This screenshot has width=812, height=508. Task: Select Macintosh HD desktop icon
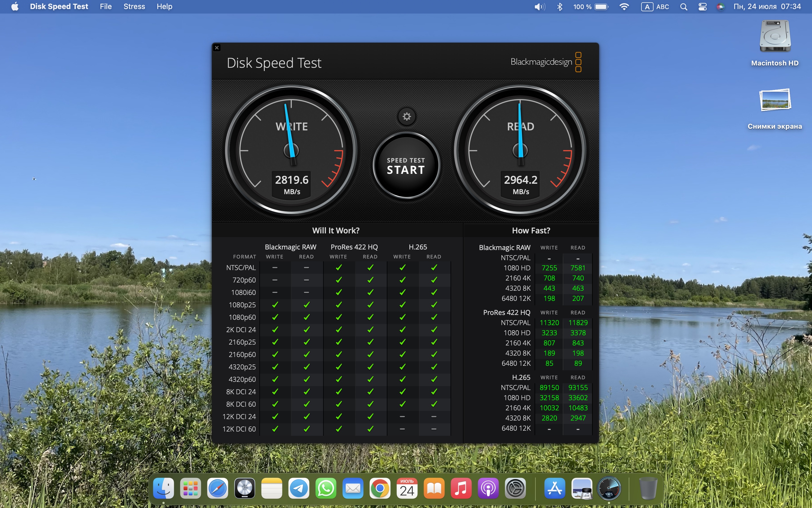pos(775,43)
